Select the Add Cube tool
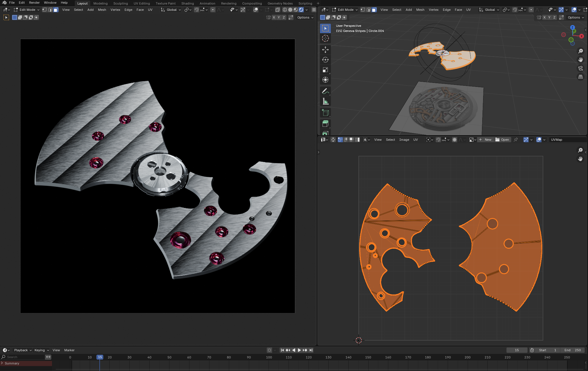The width and height of the screenshot is (588, 371). coord(325,113)
